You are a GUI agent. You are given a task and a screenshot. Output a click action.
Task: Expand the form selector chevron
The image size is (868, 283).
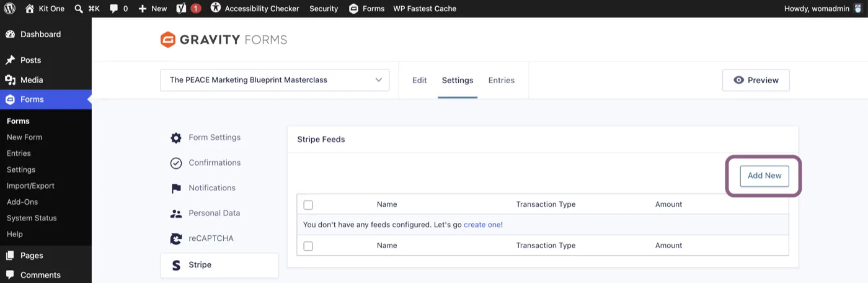tap(379, 80)
